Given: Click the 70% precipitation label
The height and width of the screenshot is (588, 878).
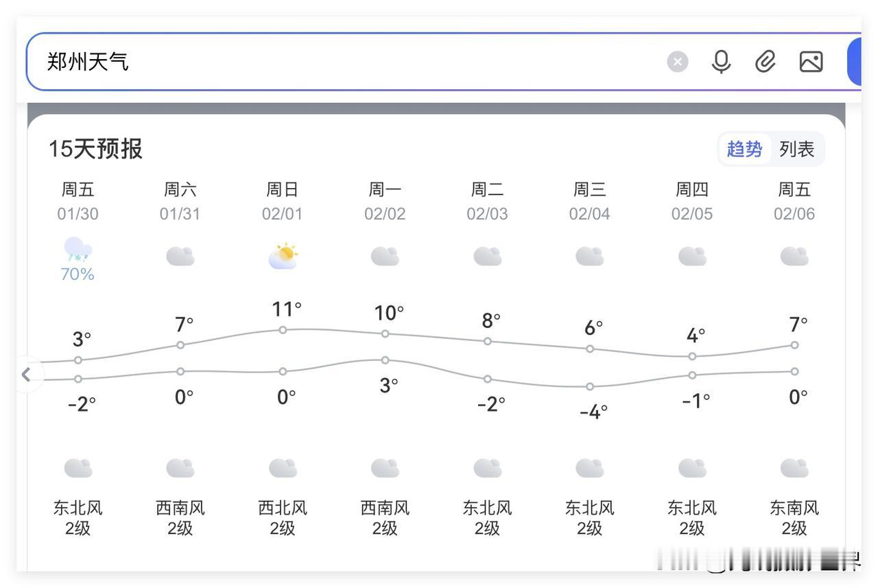Looking at the screenshot, I should tap(78, 274).
